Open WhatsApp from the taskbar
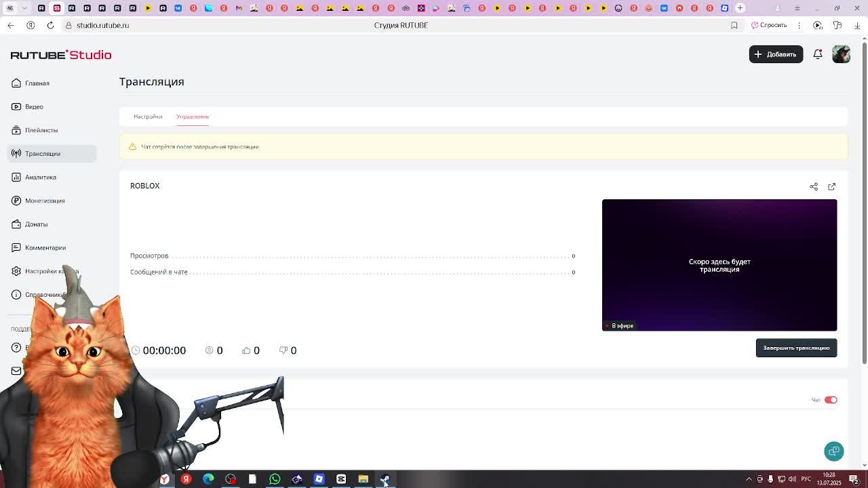This screenshot has height=488, width=868. 275,479
